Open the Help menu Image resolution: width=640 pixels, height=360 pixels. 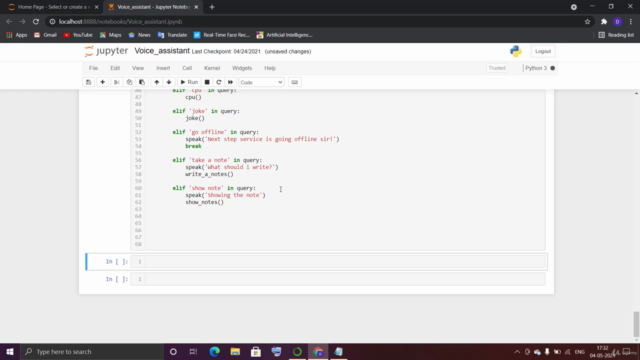[270, 68]
